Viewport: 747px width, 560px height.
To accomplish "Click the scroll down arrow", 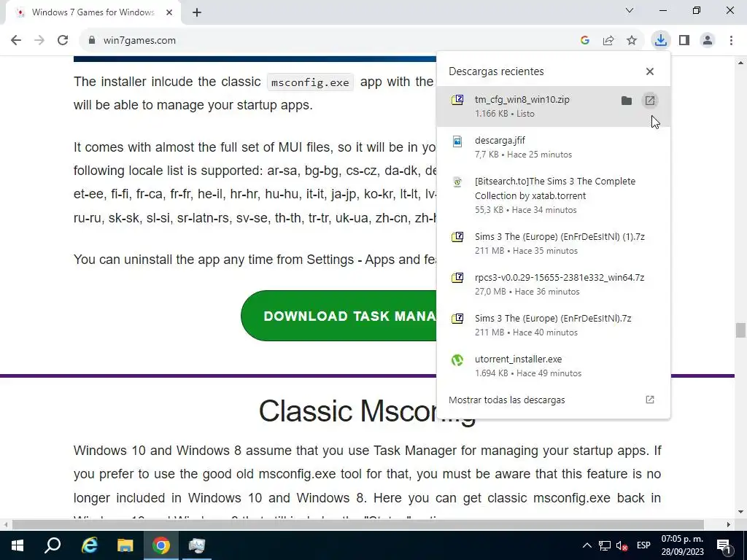I will 740,512.
